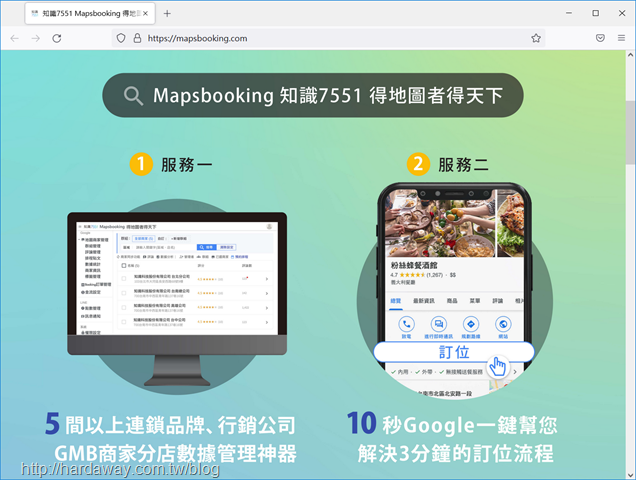Screen dimensions: 636x480
Task: Maximize the browser window
Action: pos(595,13)
